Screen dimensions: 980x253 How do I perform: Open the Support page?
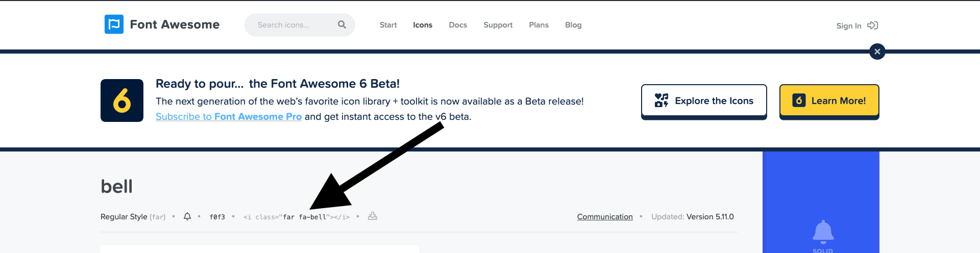pos(498,25)
